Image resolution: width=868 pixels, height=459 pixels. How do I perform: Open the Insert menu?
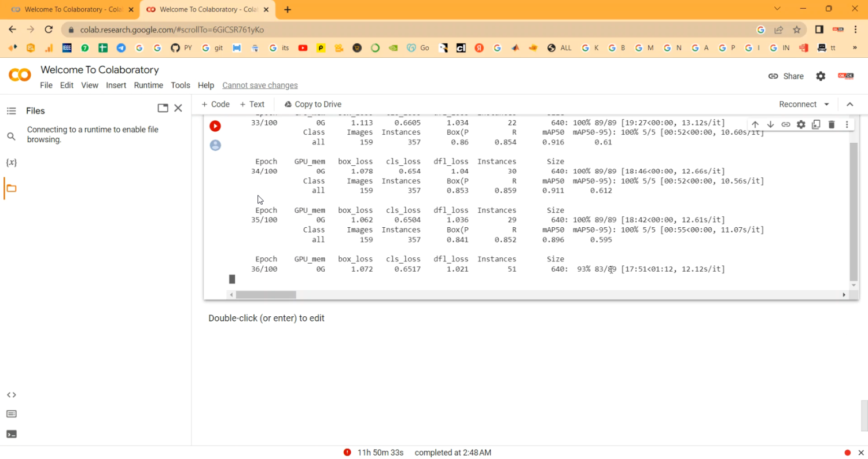coord(116,85)
